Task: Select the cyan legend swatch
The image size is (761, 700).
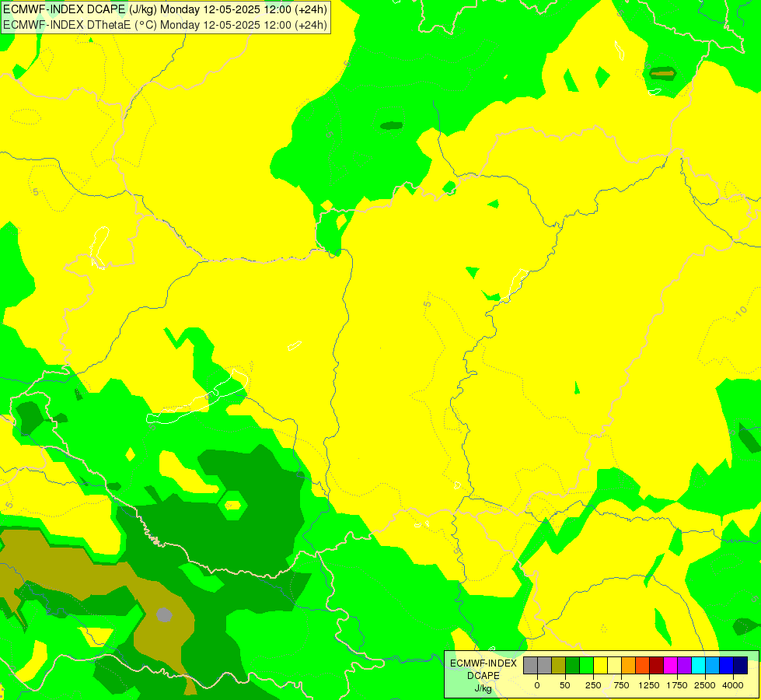Action: [698, 665]
